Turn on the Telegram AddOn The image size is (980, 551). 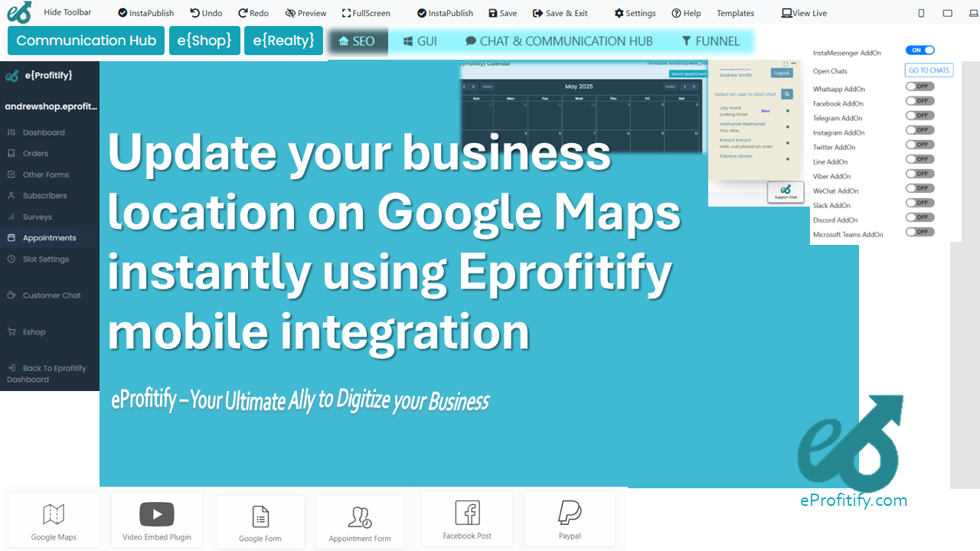(920, 116)
